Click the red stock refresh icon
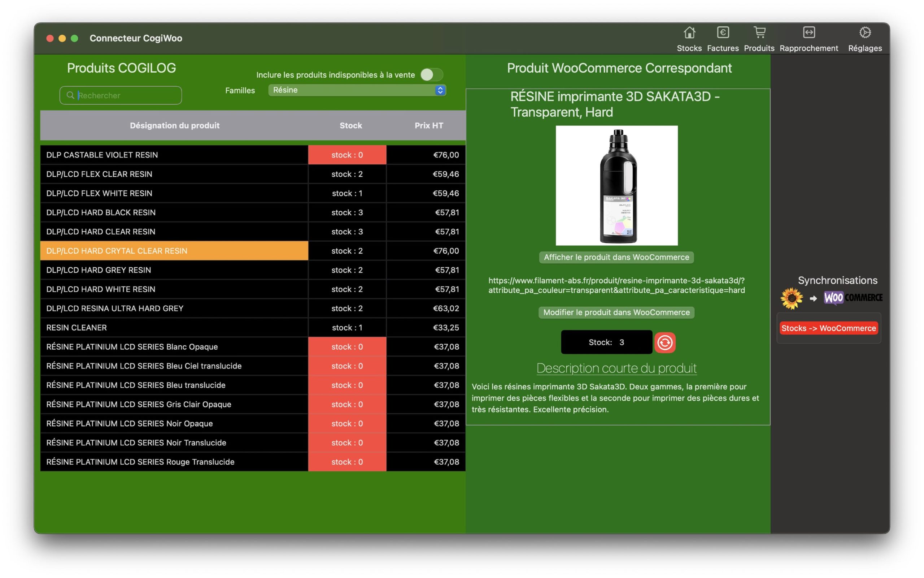 click(665, 342)
